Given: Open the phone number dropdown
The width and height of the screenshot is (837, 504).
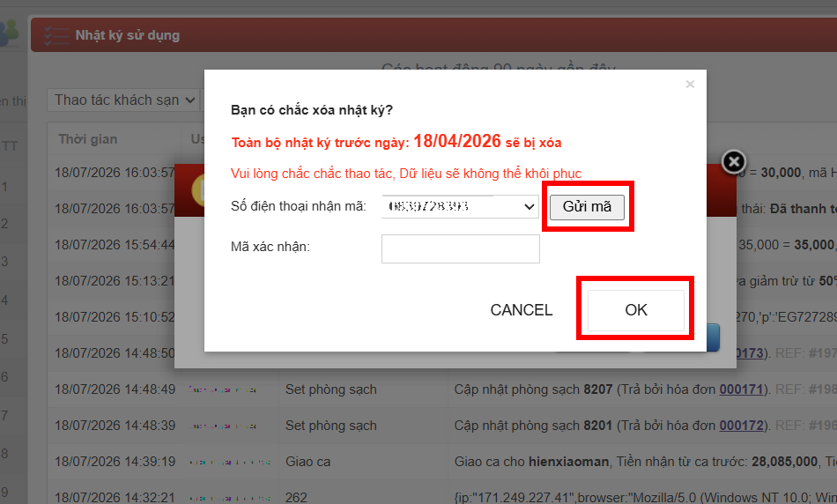Looking at the screenshot, I should (x=460, y=206).
